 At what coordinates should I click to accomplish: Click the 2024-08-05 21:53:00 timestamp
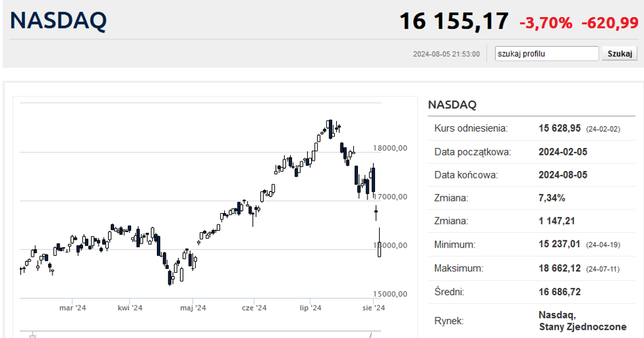click(446, 54)
